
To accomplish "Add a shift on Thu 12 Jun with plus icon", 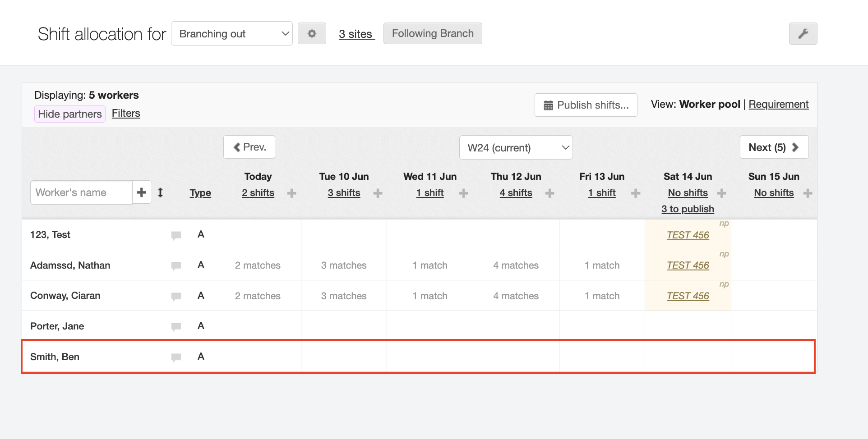I will coord(549,193).
